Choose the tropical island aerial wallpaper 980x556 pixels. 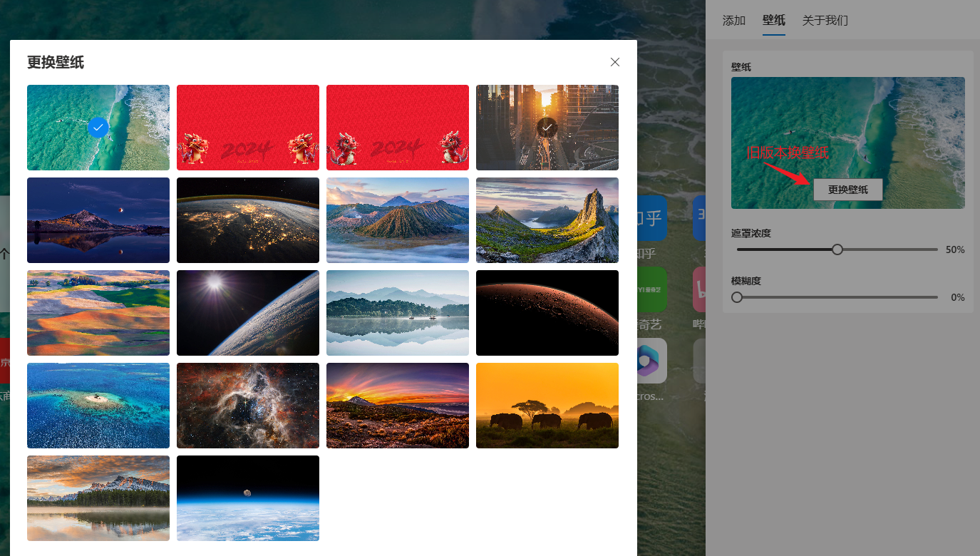[x=98, y=406]
